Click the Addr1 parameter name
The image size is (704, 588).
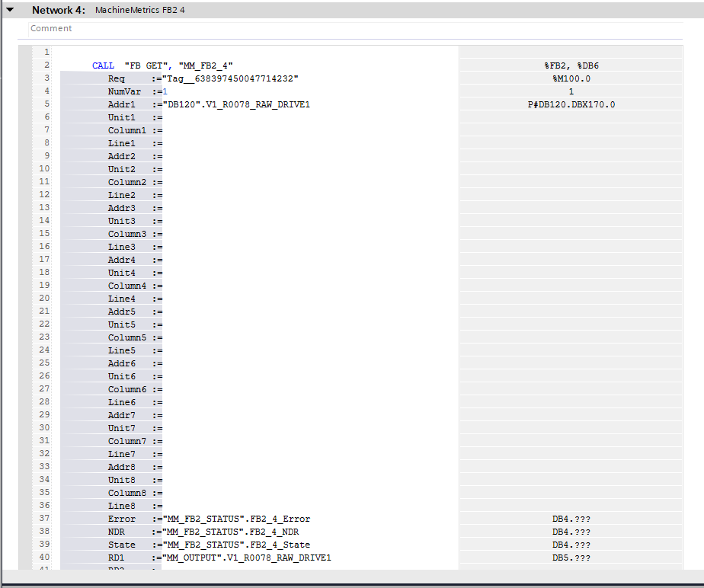pyautogui.click(x=122, y=104)
